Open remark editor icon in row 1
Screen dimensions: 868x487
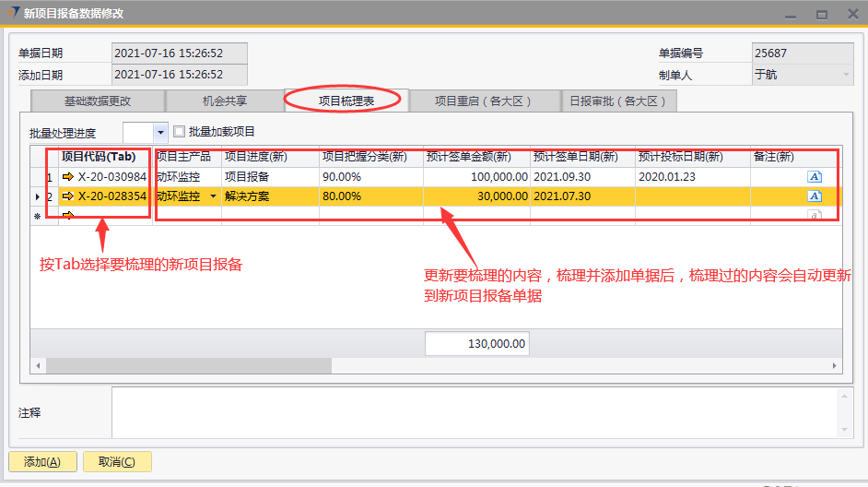point(814,176)
